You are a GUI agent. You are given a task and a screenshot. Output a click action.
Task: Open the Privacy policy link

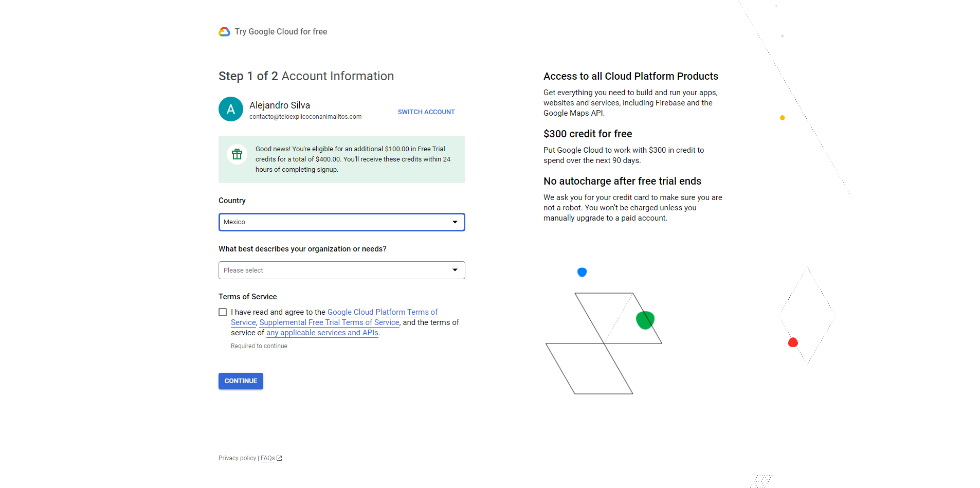point(237,458)
